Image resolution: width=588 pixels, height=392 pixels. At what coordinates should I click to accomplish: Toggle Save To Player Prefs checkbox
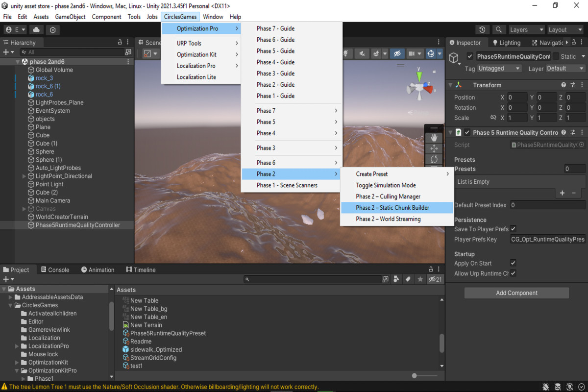pyautogui.click(x=513, y=229)
